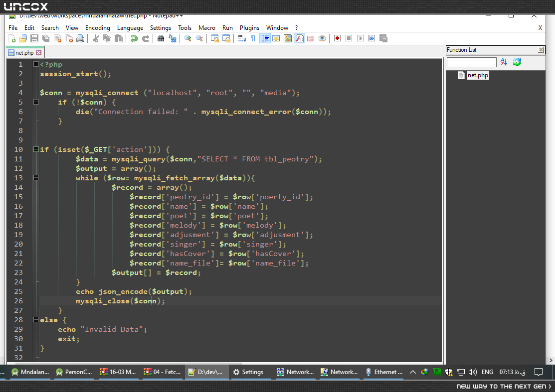
Task: Click the Save All icon
Action: [x=46, y=38]
